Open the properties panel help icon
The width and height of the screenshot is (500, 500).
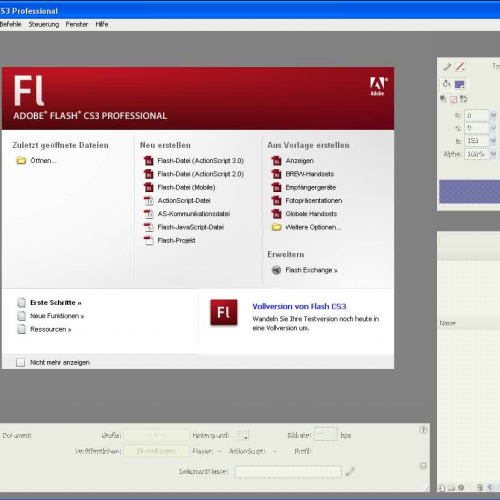click(x=423, y=430)
